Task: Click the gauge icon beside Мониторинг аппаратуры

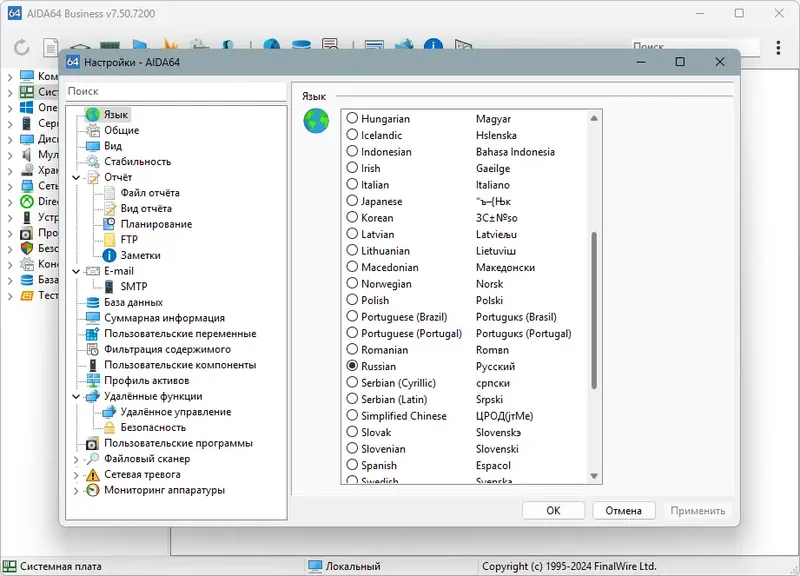Action: click(92, 490)
